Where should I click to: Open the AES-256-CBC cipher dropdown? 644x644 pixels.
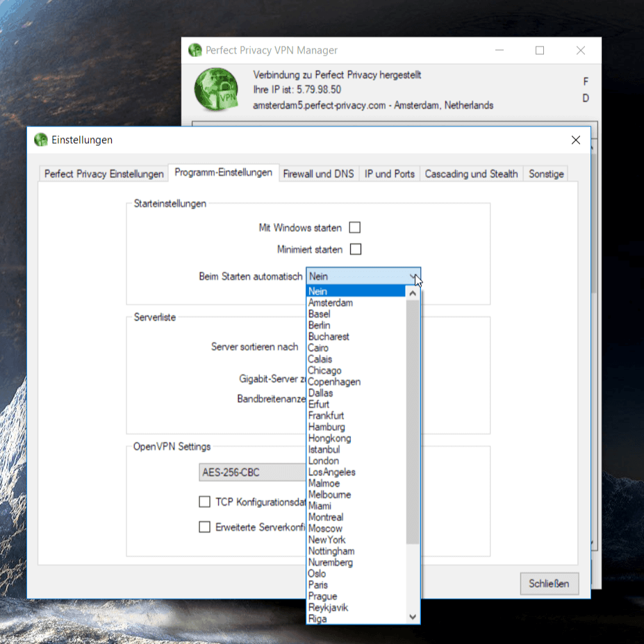tap(253, 472)
